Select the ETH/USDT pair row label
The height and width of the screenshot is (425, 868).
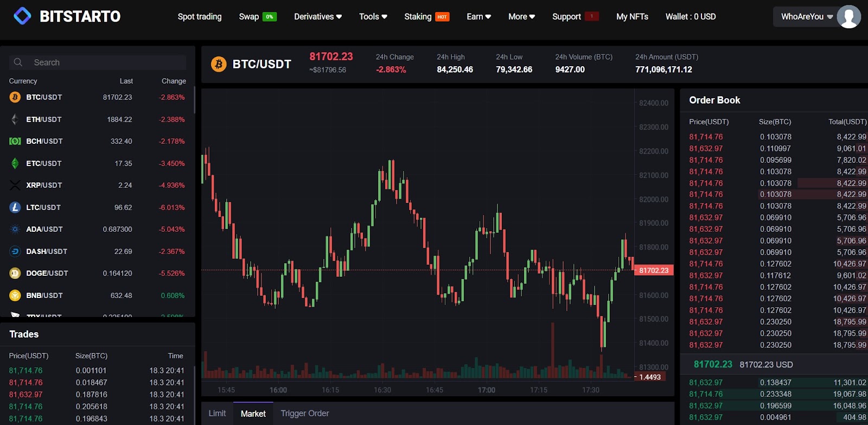pos(44,119)
